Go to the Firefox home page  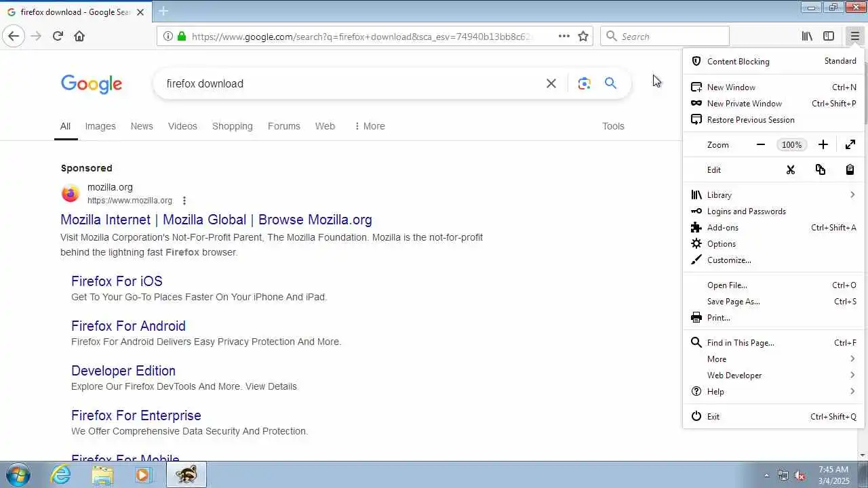pos(79,36)
